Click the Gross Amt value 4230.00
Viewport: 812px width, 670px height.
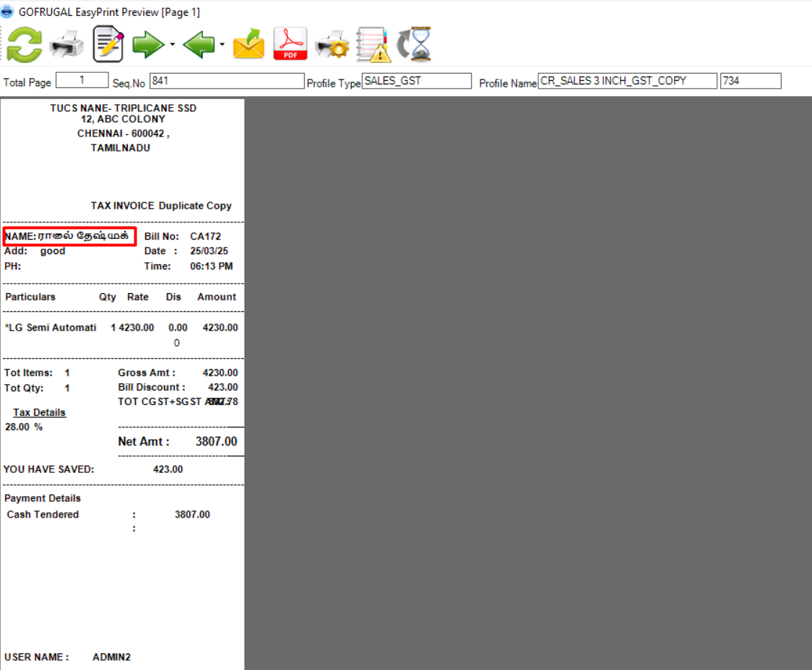(x=220, y=373)
